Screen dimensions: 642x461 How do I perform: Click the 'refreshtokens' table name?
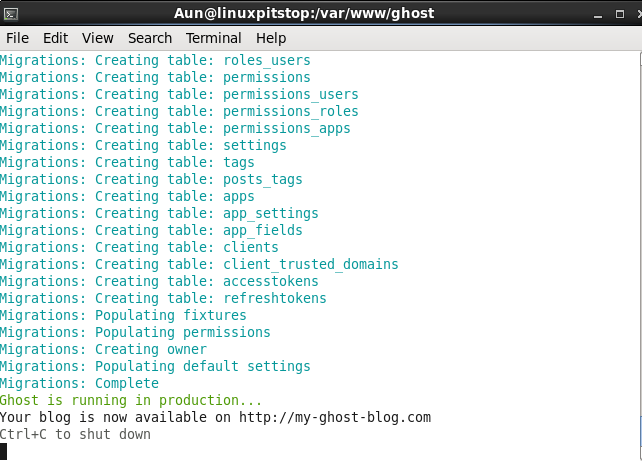click(x=275, y=298)
